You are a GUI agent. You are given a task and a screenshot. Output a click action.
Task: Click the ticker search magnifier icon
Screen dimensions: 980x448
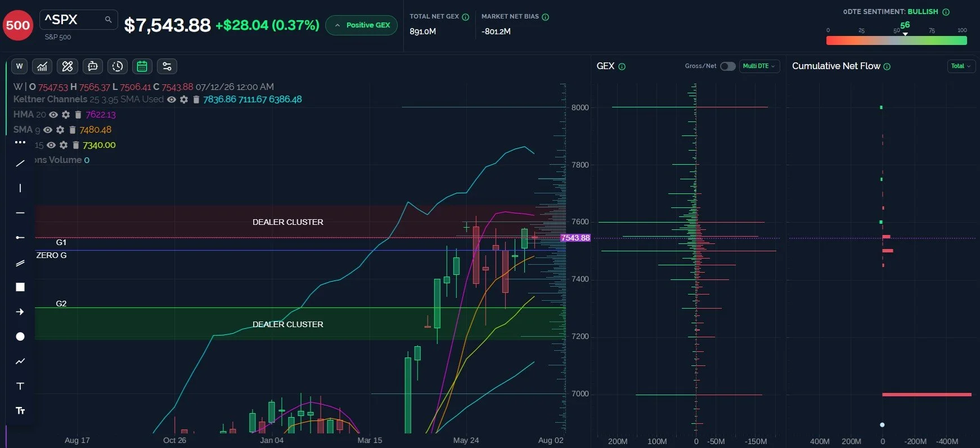(x=108, y=20)
